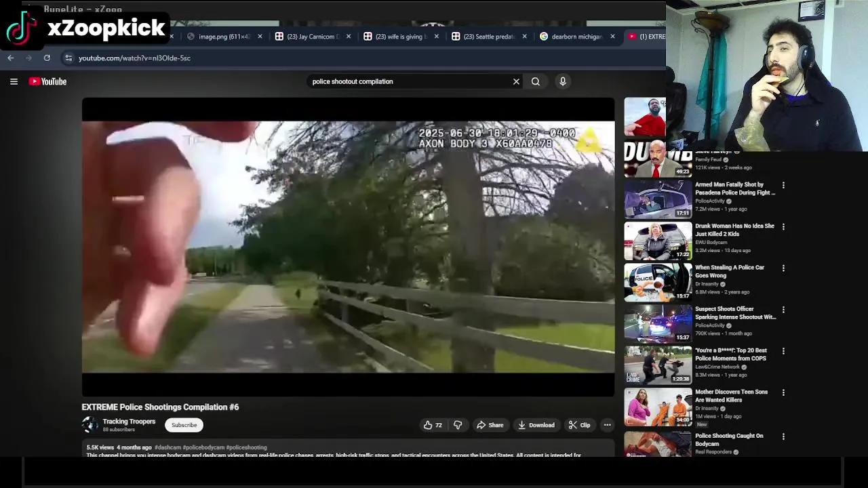
Task: Toggle a dislike on the video
Action: click(x=458, y=425)
